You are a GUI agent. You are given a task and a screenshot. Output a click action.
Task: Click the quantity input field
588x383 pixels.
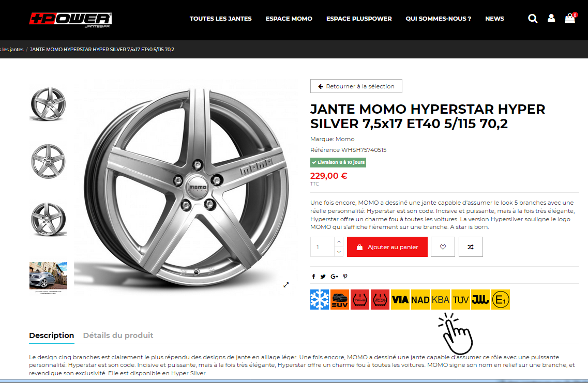coord(322,247)
